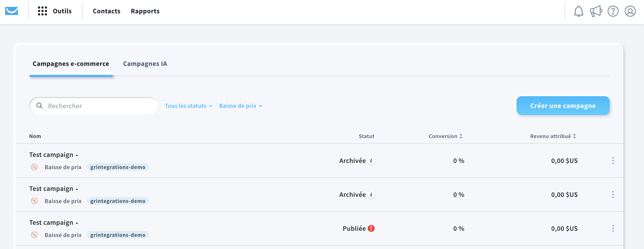
Task: Open the help question mark icon
Action: pos(613,12)
